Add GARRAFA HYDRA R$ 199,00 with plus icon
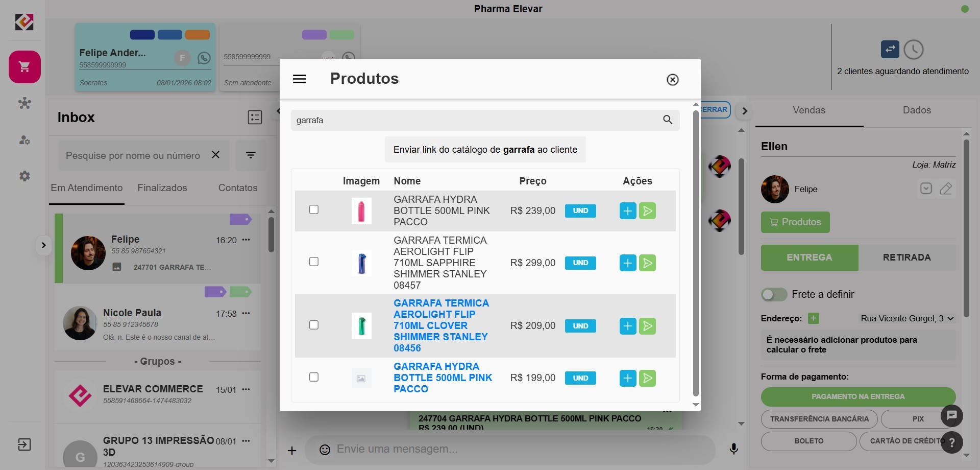Screen dimensions: 980x470 (x=628, y=378)
